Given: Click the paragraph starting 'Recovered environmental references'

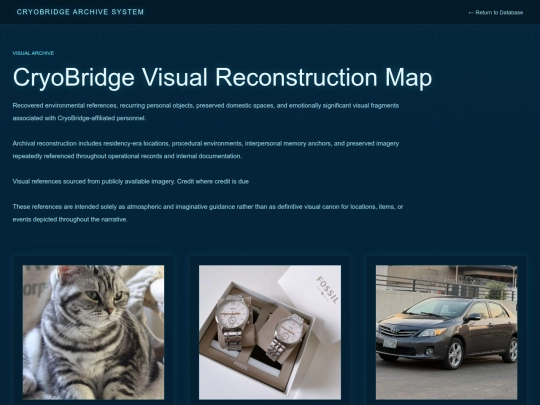Looking at the screenshot, I should coord(206,112).
